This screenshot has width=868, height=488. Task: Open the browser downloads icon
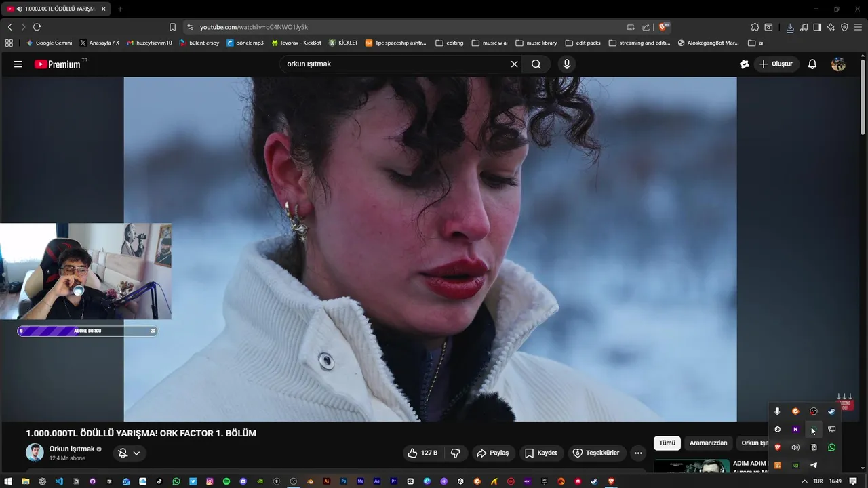[x=790, y=27]
